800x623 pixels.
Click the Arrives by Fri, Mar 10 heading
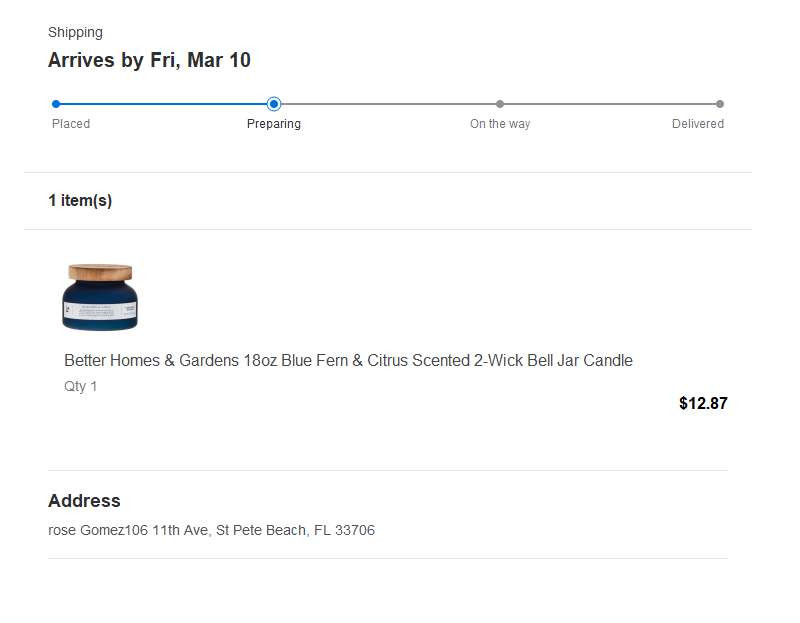[149, 60]
